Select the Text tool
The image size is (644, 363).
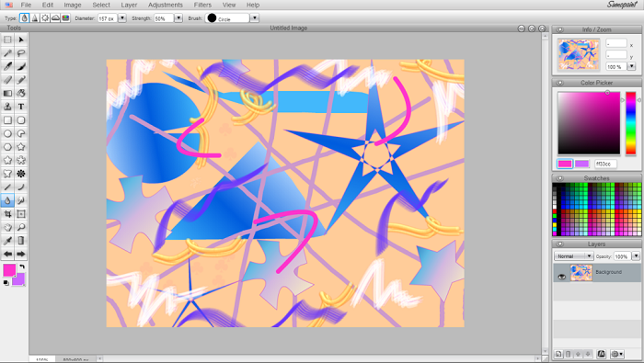(x=21, y=107)
